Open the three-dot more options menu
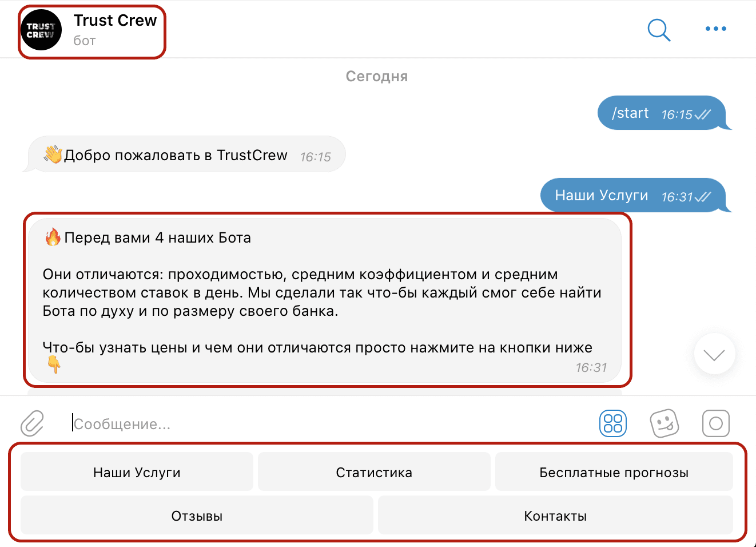The width and height of the screenshot is (756, 547). [x=715, y=29]
